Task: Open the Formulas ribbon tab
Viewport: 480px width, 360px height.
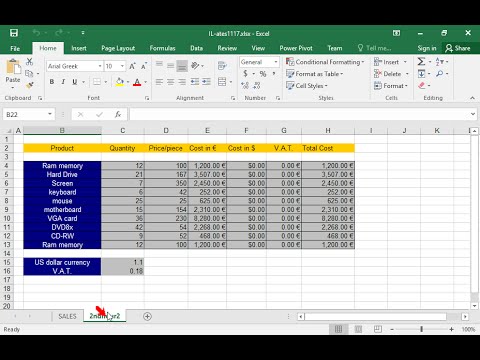Action: click(x=162, y=48)
